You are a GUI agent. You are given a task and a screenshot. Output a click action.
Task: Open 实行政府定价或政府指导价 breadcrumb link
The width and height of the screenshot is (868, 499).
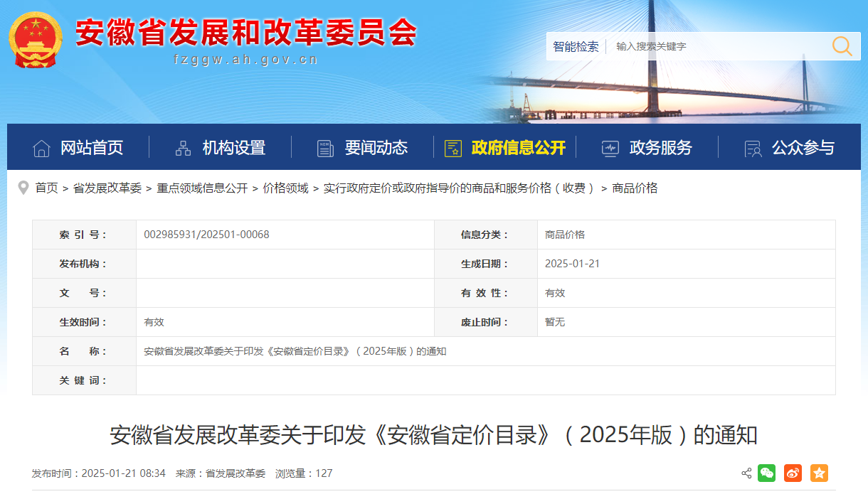(459, 188)
